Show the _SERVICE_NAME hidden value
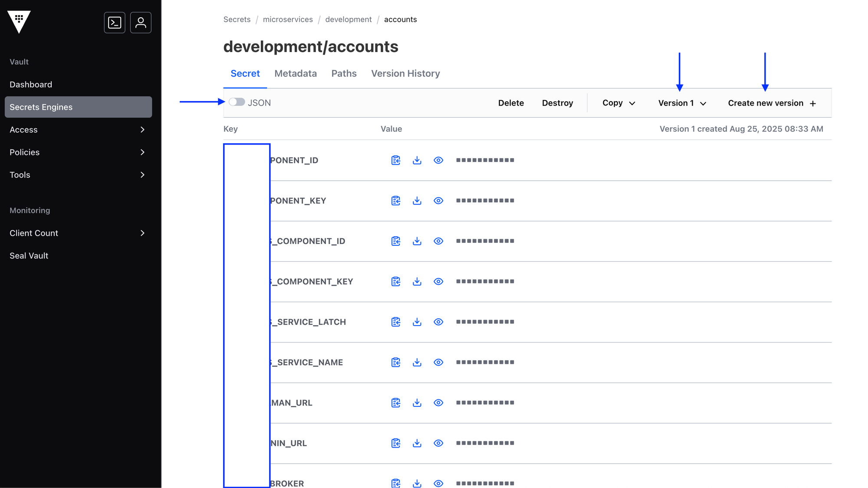 (x=438, y=362)
